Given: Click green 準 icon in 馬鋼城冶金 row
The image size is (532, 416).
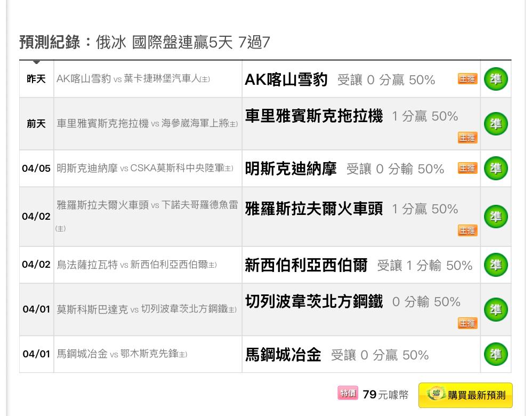Looking at the screenshot, I should click(x=496, y=354).
